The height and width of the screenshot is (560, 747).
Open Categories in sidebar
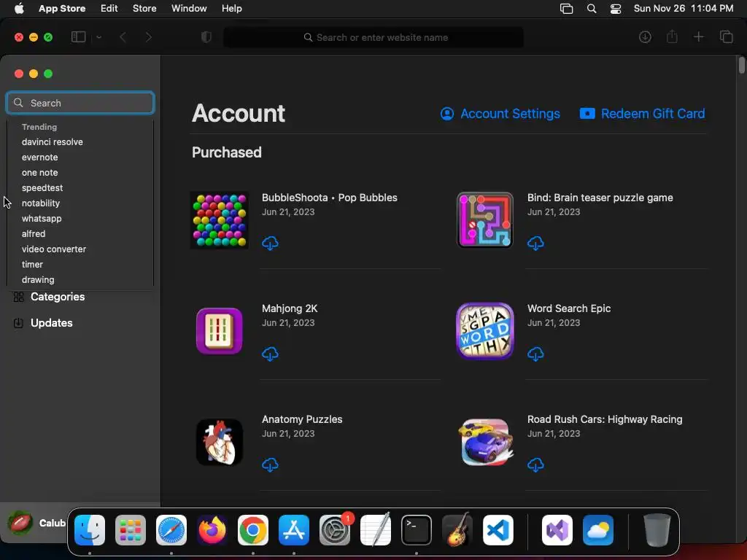pyautogui.click(x=49, y=297)
